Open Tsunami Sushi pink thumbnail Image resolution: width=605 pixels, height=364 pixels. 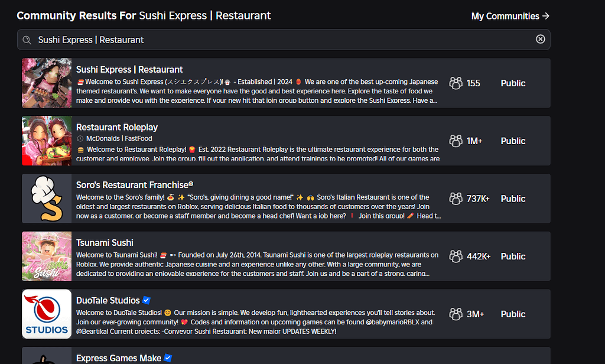point(47,256)
